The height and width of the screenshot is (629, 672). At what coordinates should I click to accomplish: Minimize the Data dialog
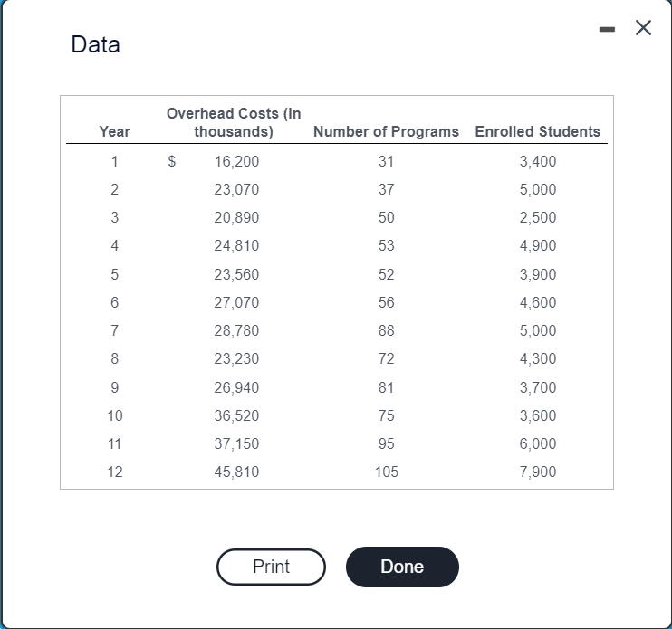[610, 29]
